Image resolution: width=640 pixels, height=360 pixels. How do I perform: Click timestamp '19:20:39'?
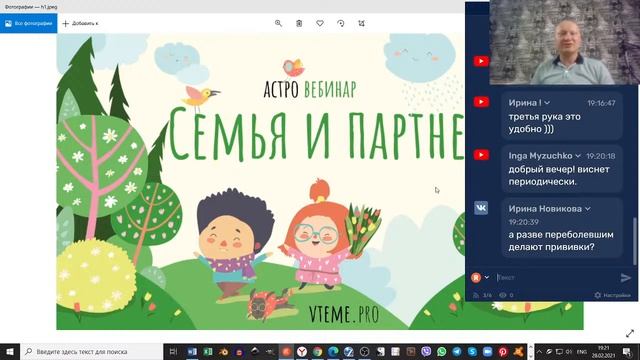(x=523, y=222)
